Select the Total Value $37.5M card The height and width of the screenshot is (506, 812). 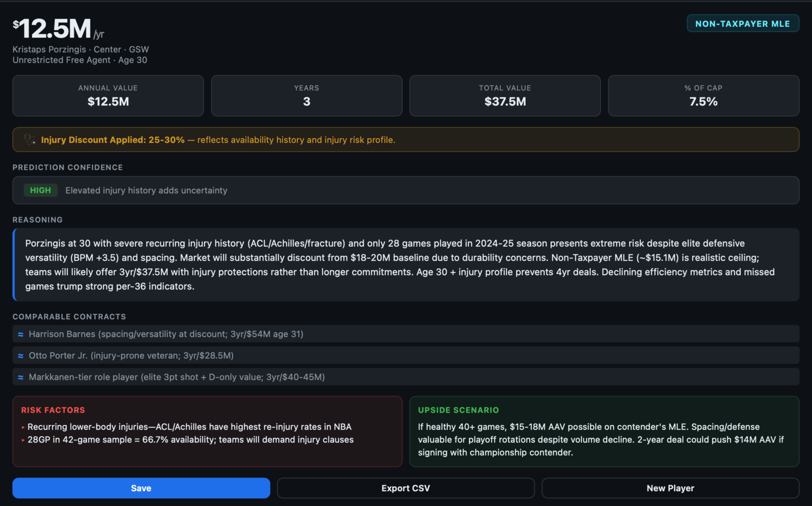pyautogui.click(x=505, y=96)
